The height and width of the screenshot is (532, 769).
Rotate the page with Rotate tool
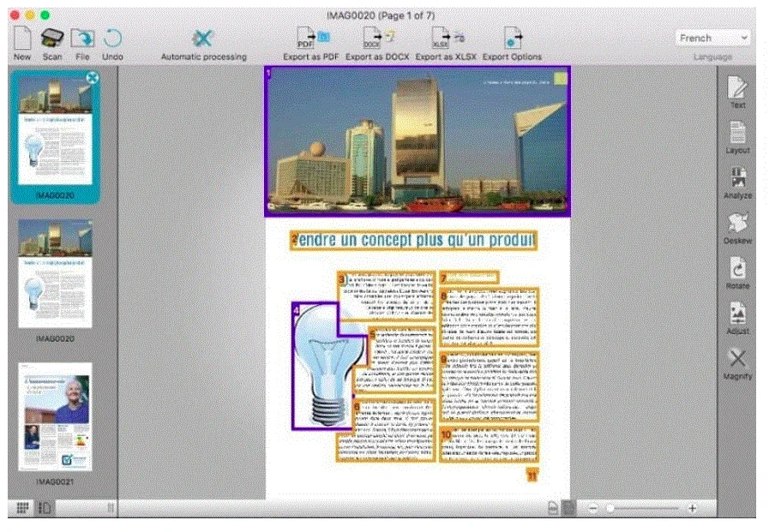click(737, 273)
